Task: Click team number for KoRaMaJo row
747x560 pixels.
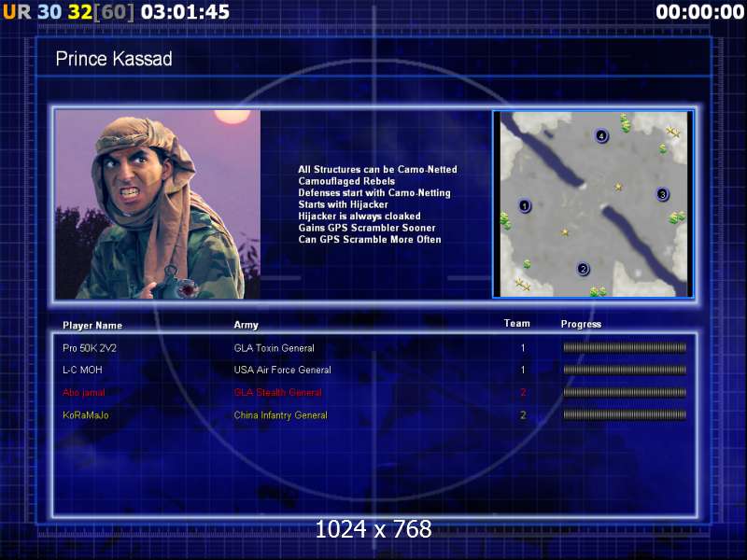Action: point(523,414)
